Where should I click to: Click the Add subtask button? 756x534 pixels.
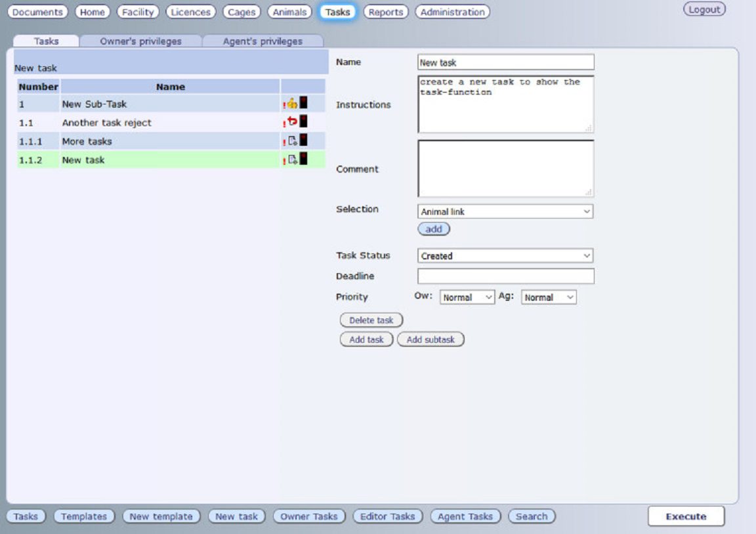(x=430, y=340)
